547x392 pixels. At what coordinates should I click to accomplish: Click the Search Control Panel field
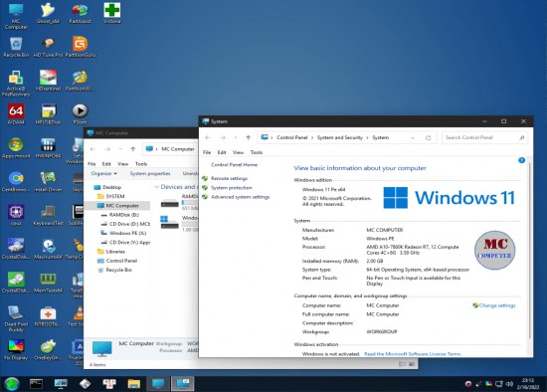(484, 138)
